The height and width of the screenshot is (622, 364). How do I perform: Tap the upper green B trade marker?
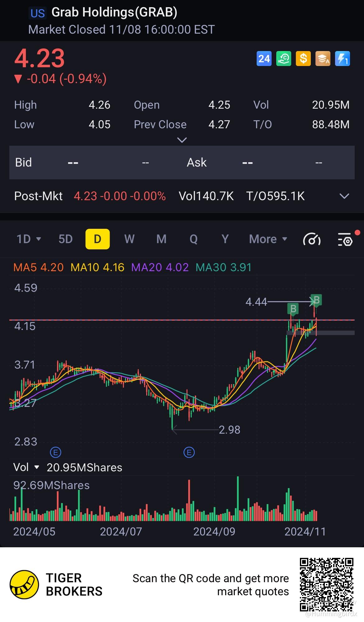coord(316,300)
